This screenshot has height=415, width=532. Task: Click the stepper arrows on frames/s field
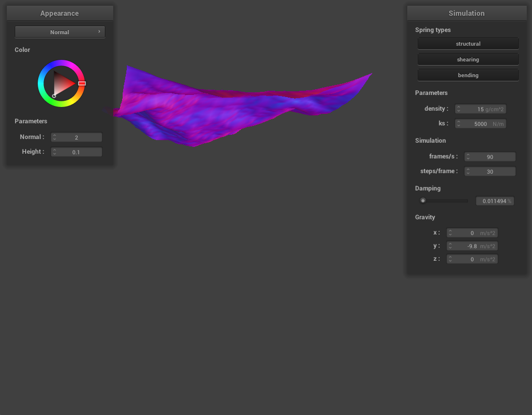468,156
